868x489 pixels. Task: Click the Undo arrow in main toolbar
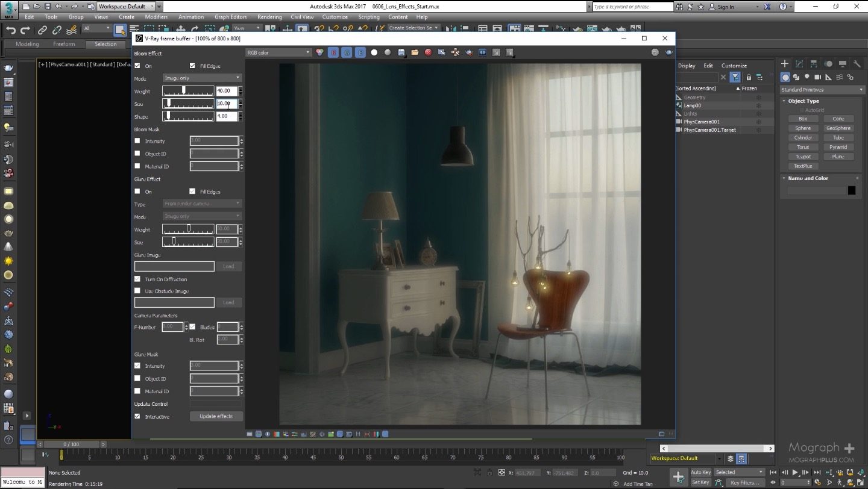pyautogui.click(x=10, y=30)
